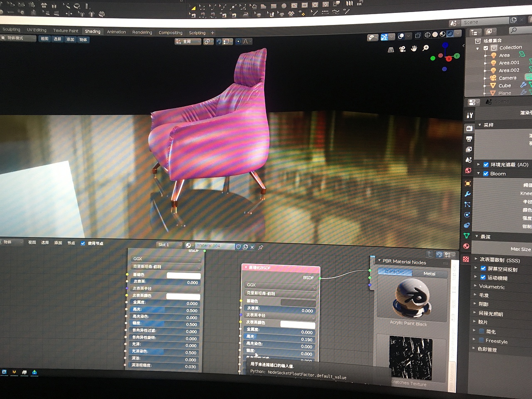Open the Particles properties tab icon
This screenshot has width=532, height=399.
coord(467,204)
